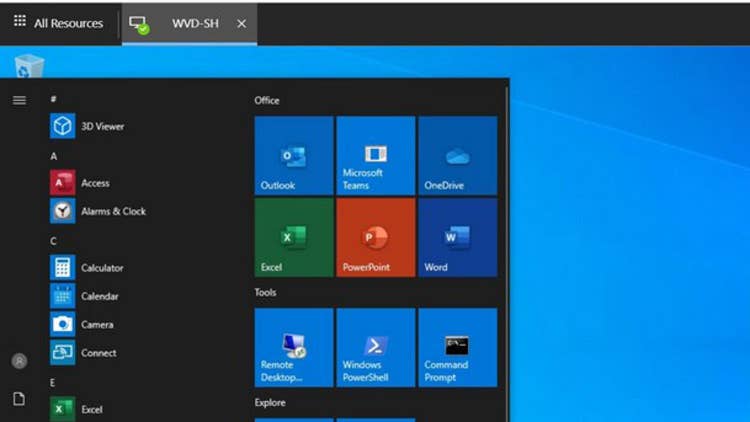Screen dimensions: 750x422
Task: Open the Documents sidebar icon
Action: tap(19, 399)
